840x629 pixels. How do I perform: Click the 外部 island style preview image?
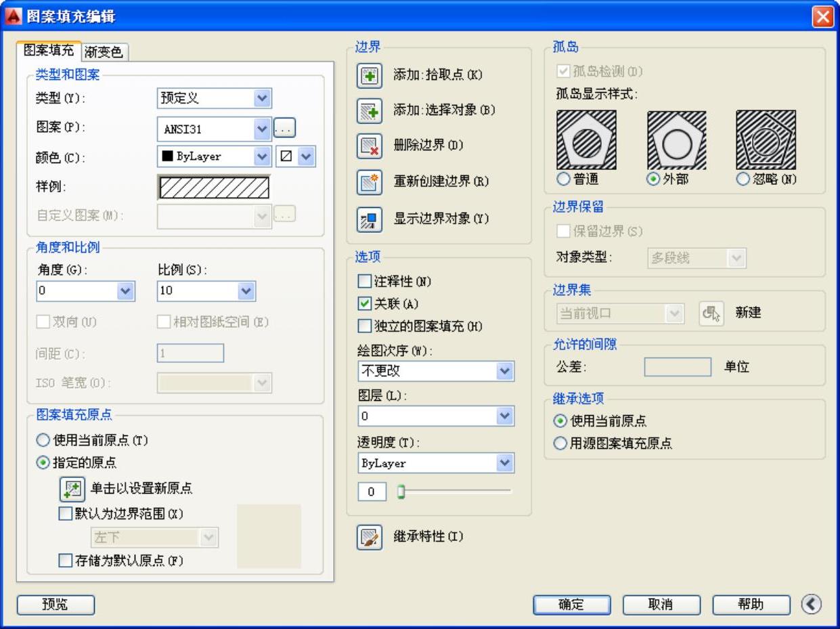[x=677, y=140]
